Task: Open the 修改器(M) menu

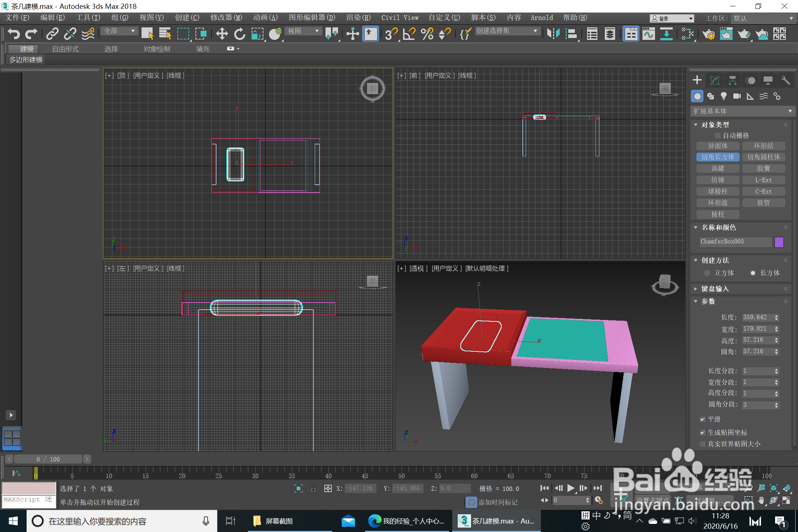Action: (226, 17)
